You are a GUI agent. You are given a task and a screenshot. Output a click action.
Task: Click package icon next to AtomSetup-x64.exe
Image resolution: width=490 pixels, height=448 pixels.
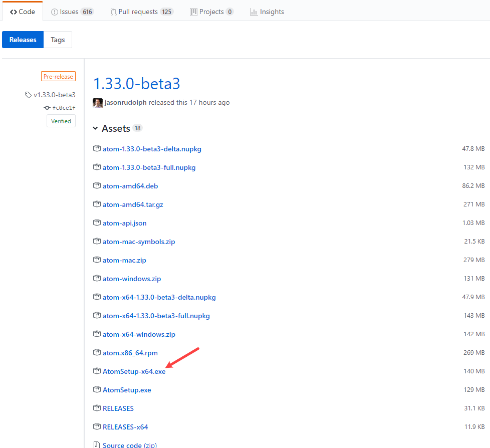click(97, 371)
